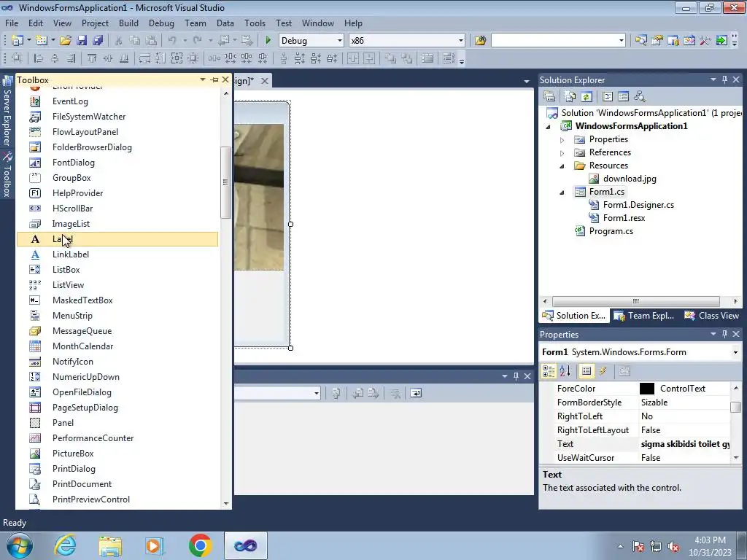
Task: Start debugging with the green play icon
Action: point(268,41)
